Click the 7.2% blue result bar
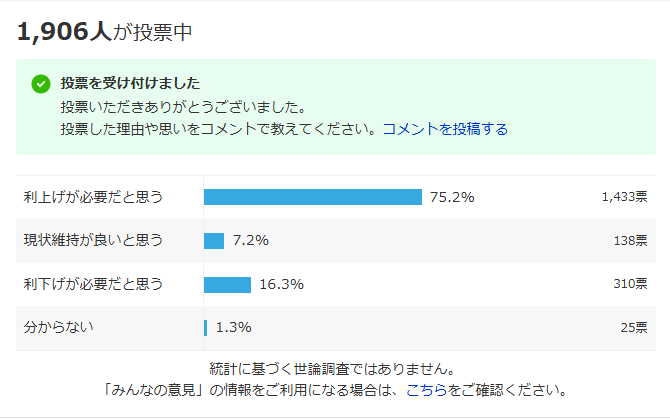This screenshot has height=419, width=670. 214,241
